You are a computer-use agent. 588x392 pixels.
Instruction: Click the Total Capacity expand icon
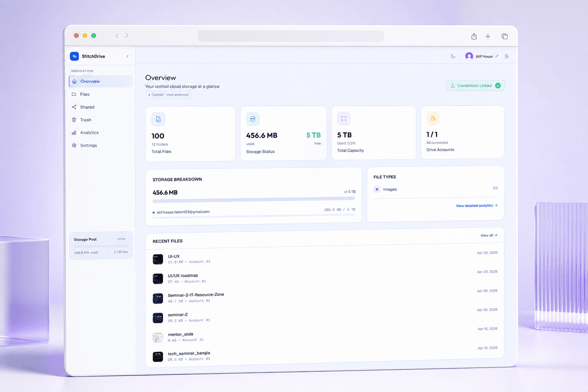344,119
